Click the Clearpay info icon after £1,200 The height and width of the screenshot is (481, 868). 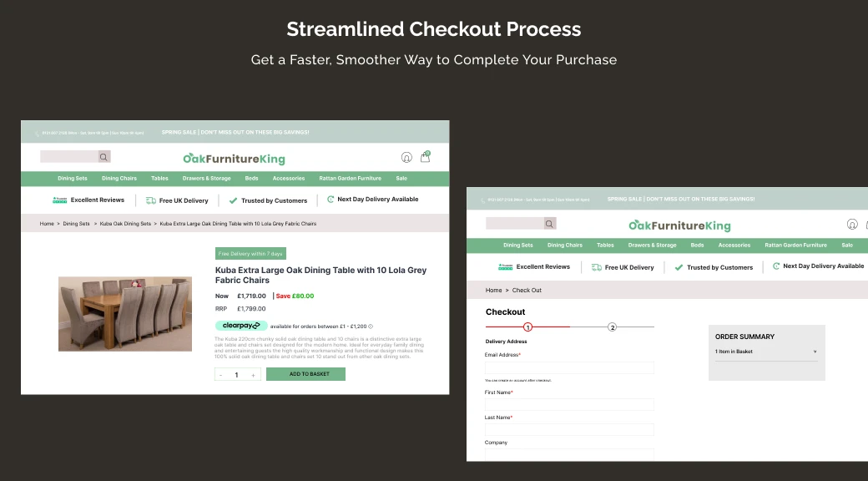click(371, 327)
